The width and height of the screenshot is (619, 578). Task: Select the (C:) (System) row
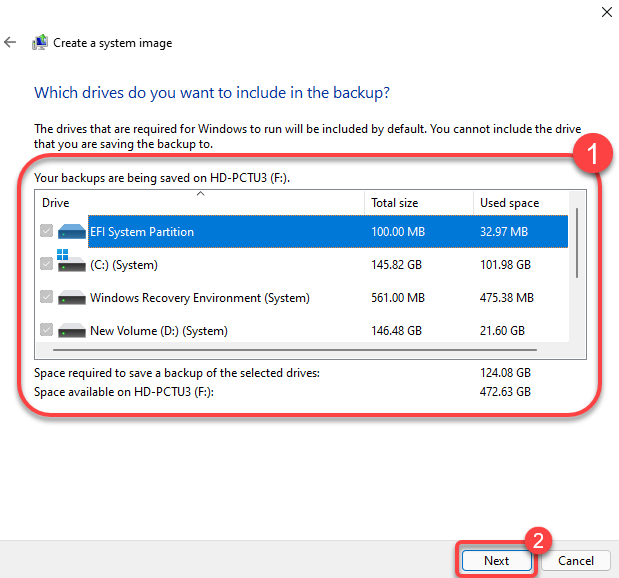tap(304, 264)
